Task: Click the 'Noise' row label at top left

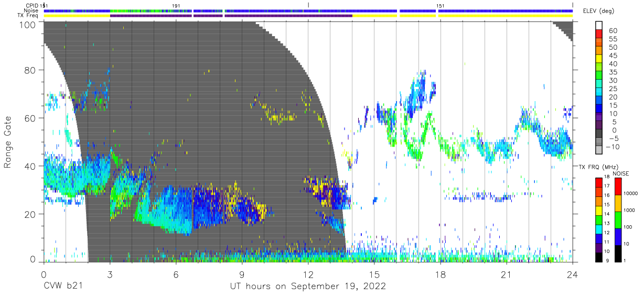Action: pyautogui.click(x=31, y=10)
